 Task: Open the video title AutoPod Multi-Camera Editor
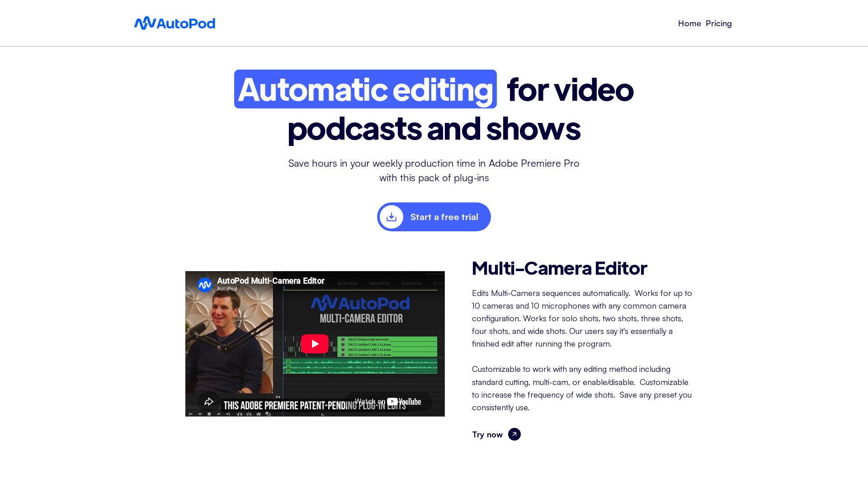click(271, 281)
